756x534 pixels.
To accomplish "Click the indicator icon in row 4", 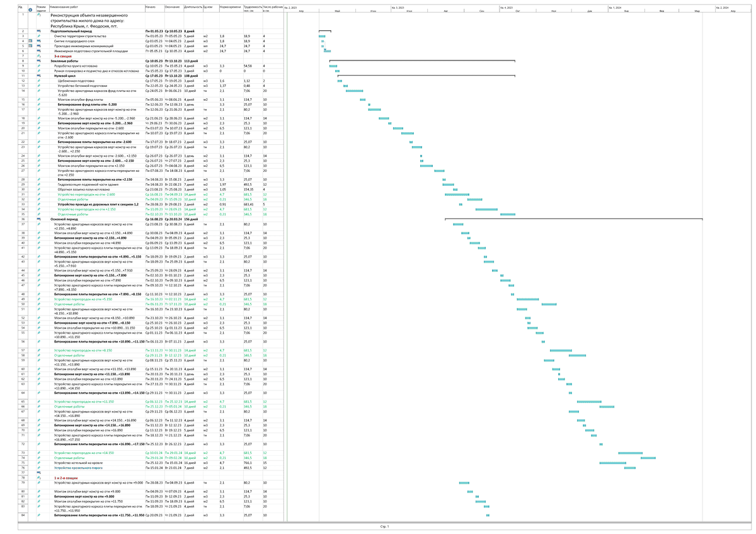I will point(30,42).
